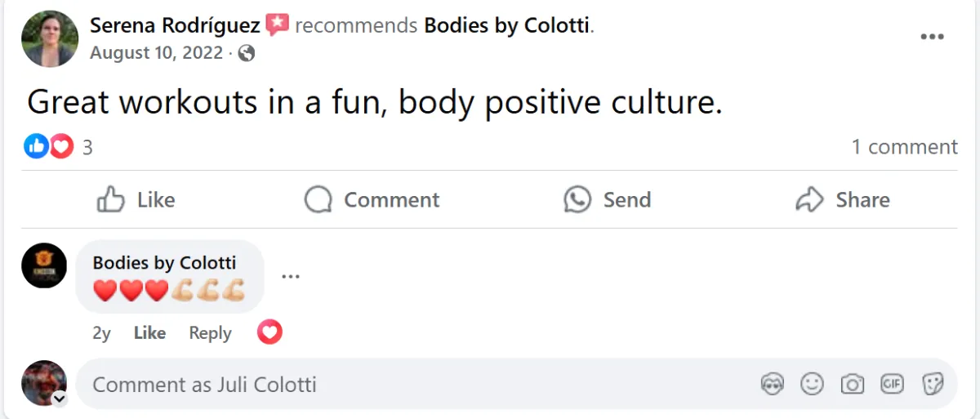Open Serena Rodríguez profile link
This screenshot has width=980, height=419.
click(x=175, y=25)
